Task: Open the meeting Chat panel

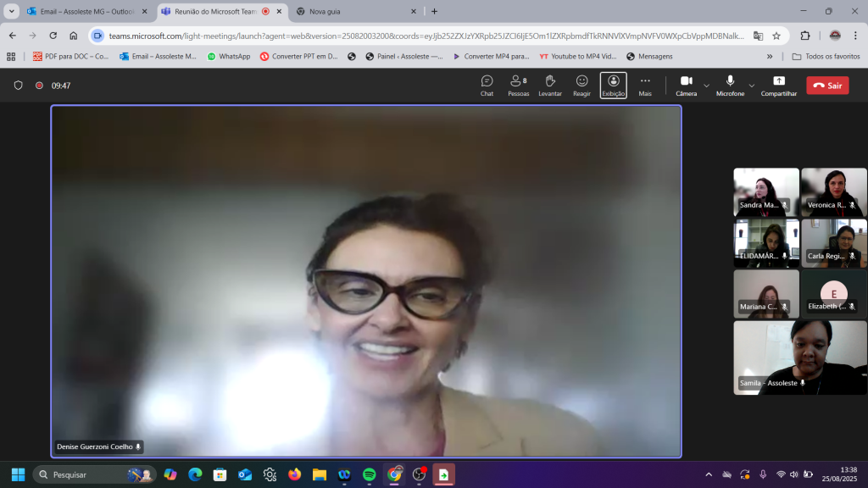Action: pos(487,85)
